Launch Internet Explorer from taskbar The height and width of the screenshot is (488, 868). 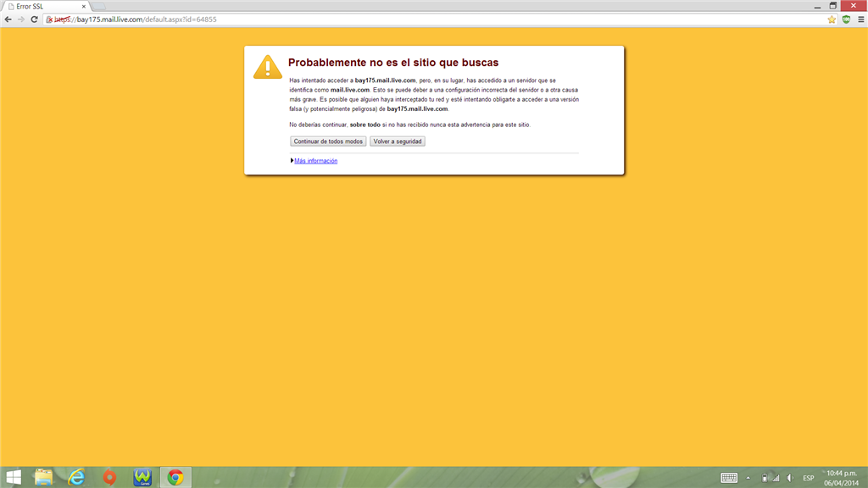(76, 477)
